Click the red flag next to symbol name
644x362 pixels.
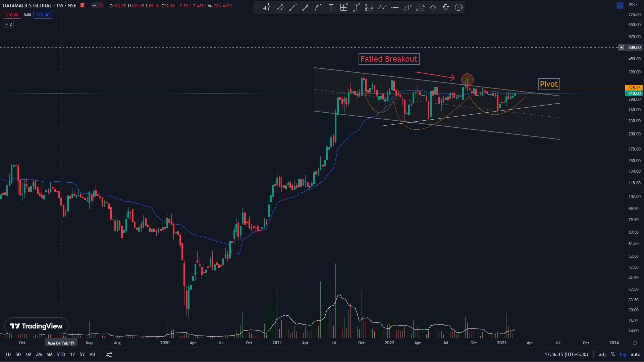point(83,5)
